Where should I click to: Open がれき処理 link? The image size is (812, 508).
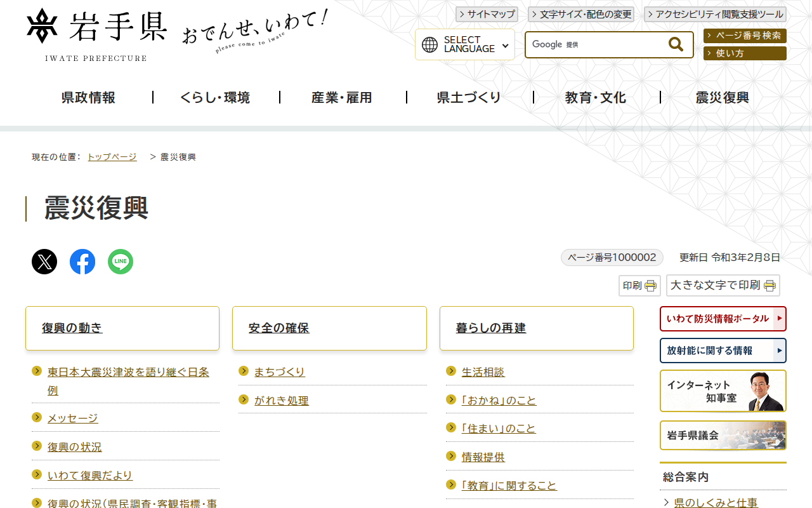282,401
